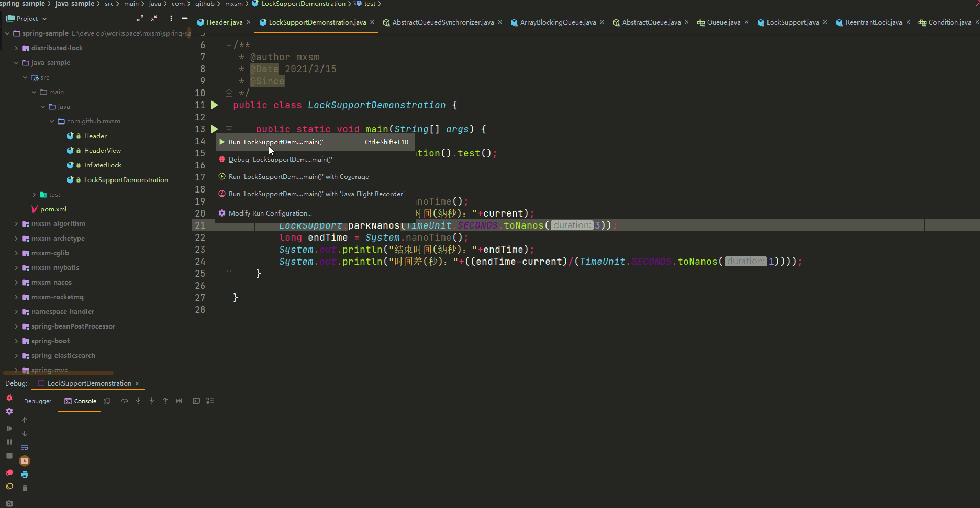Open Header class in project tree
Image resolution: width=980 pixels, height=508 pixels.
(95, 136)
